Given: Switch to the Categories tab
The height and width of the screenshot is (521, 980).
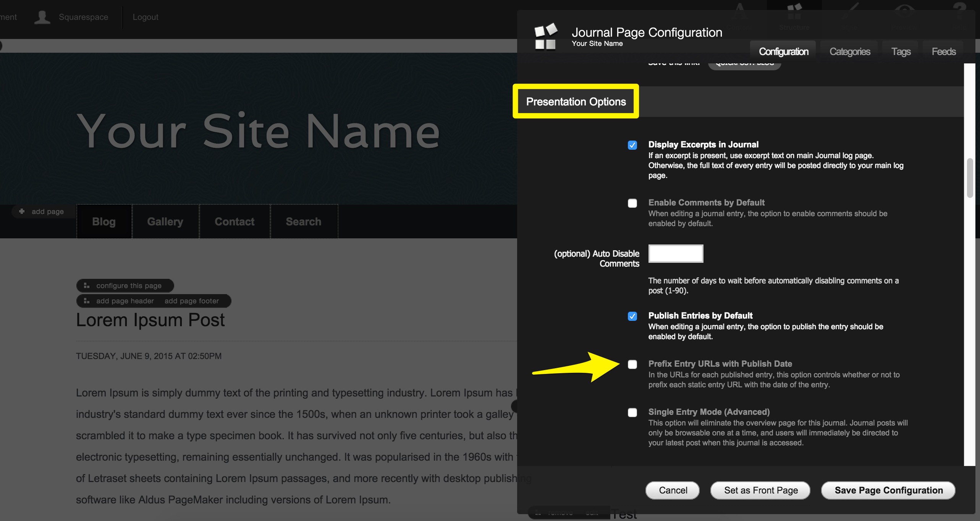Looking at the screenshot, I should 849,52.
